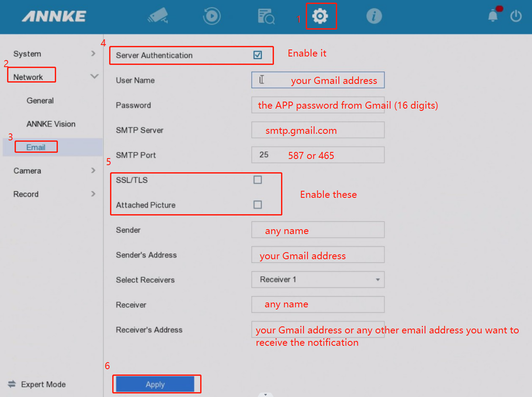Focus the SMTP Server input field
Viewport: 532px width, 397px height.
pyautogui.click(x=318, y=130)
